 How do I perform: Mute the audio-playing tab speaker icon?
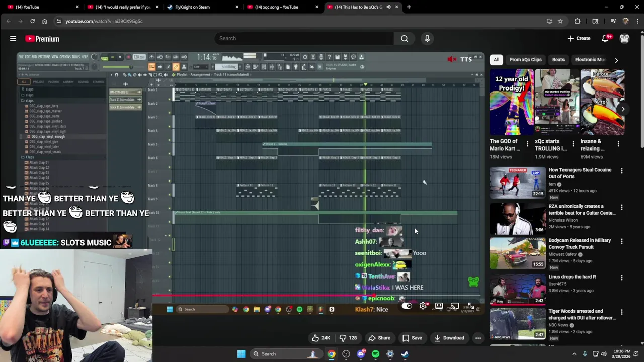coord(388,7)
